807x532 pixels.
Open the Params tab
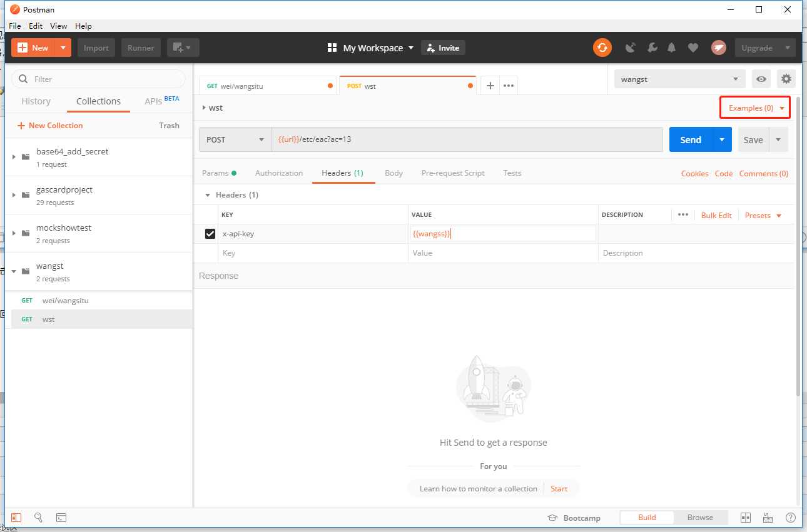[219, 173]
